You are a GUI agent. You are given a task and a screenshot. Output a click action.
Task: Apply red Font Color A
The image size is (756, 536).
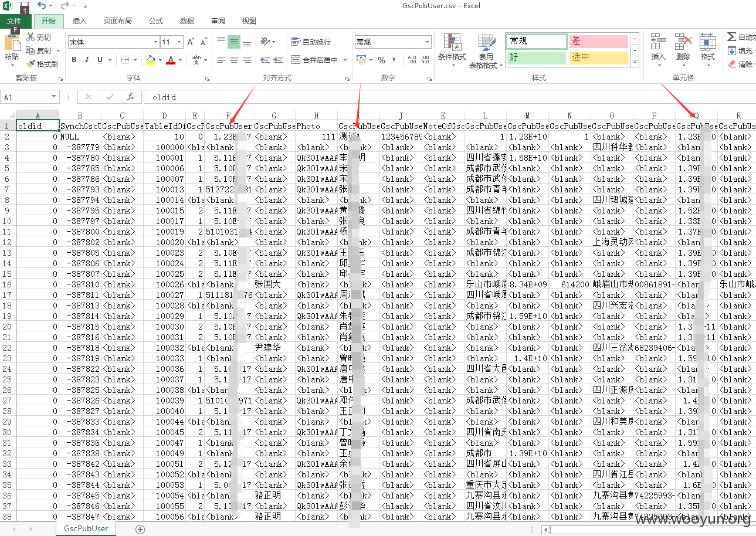pyautogui.click(x=171, y=60)
